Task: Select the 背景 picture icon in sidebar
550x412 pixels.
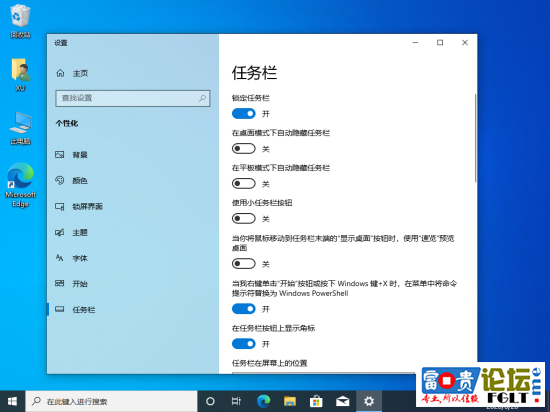Action: (60, 154)
